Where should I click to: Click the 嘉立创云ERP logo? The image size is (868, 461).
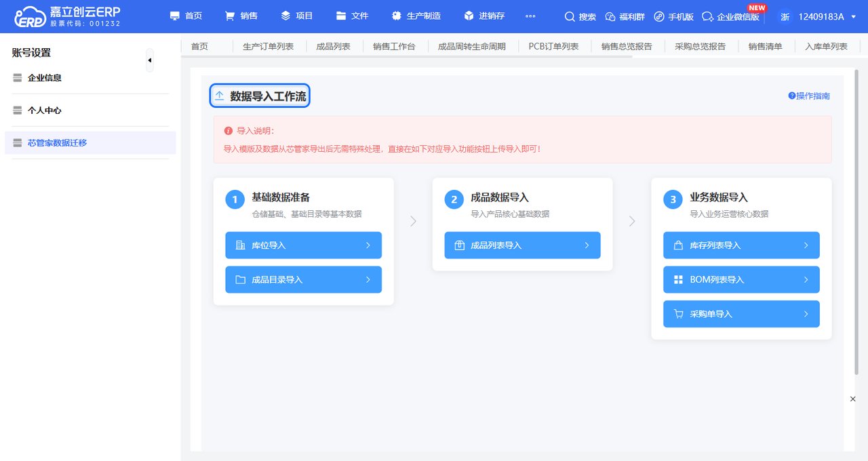click(67, 16)
